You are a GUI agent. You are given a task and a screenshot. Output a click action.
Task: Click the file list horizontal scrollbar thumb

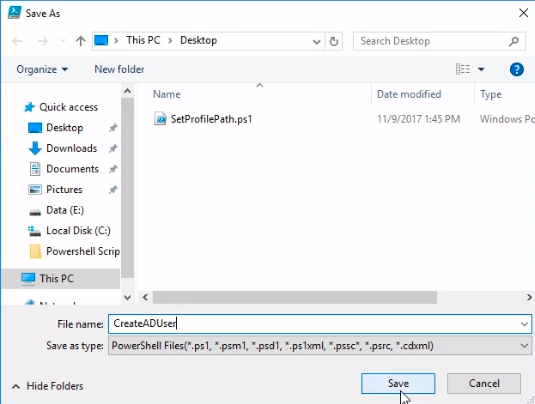tap(294, 297)
